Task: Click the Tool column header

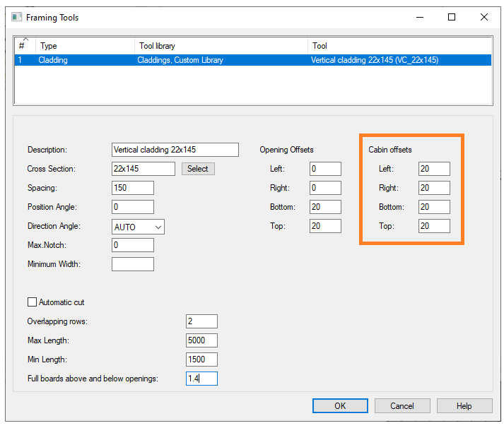Action: tap(399, 46)
